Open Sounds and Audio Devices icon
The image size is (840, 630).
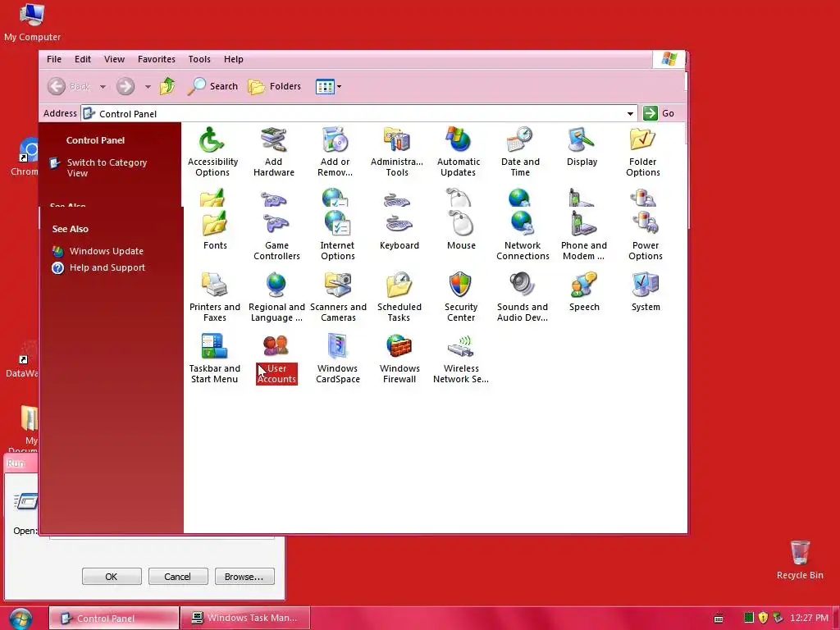coord(523,297)
